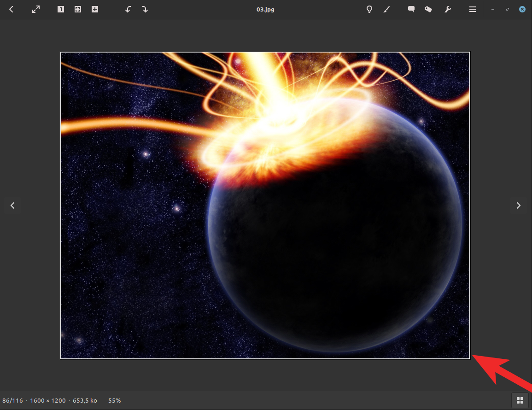This screenshot has width=532, height=410.
Task: Rotate the image counterclockwise
Action: [128, 9]
